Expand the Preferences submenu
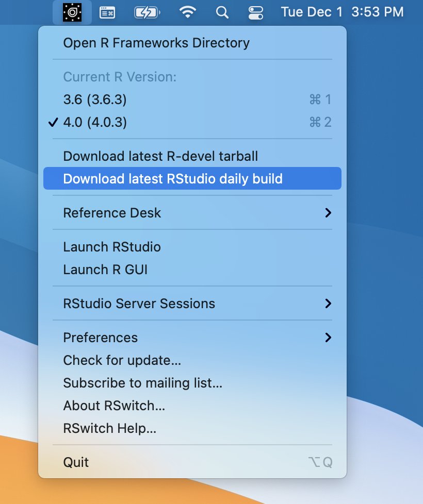423x504 pixels. click(192, 338)
